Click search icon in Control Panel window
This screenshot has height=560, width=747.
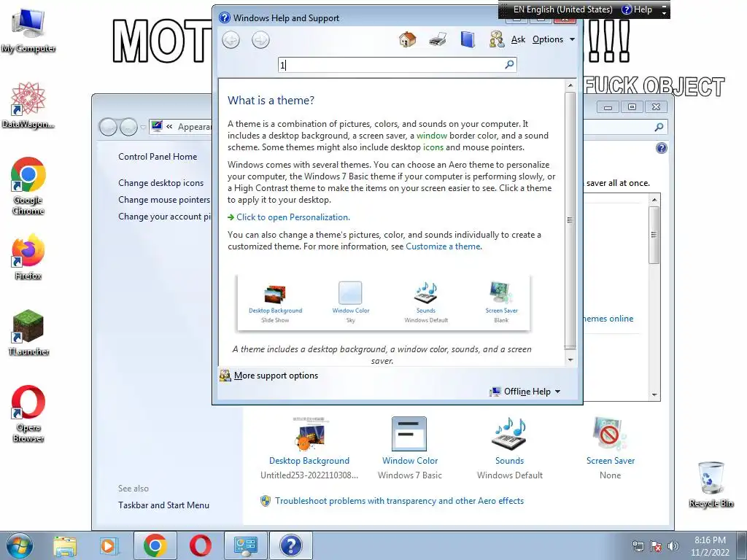[x=659, y=127]
